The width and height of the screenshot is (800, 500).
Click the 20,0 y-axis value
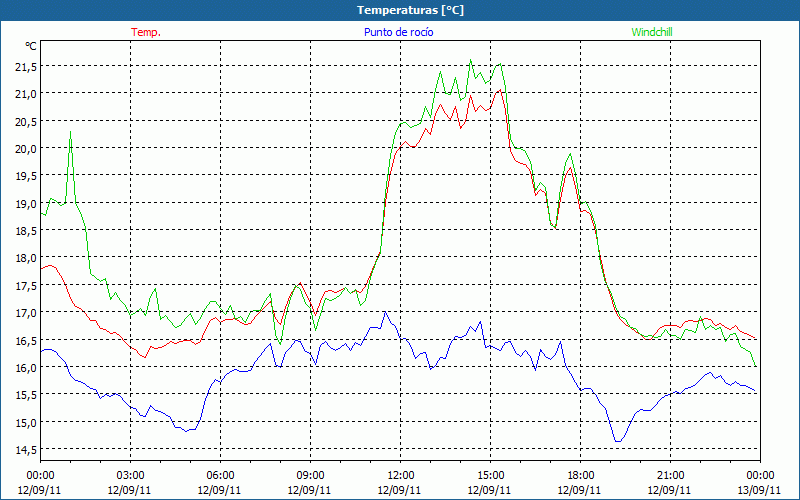pyautogui.click(x=26, y=149)
